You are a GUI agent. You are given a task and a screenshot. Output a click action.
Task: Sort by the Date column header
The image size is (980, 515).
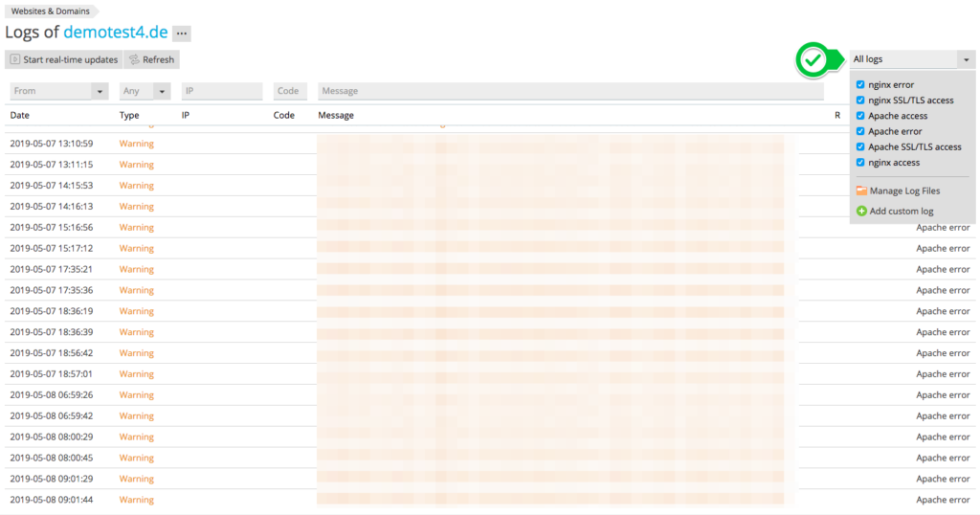coord(19,115)
